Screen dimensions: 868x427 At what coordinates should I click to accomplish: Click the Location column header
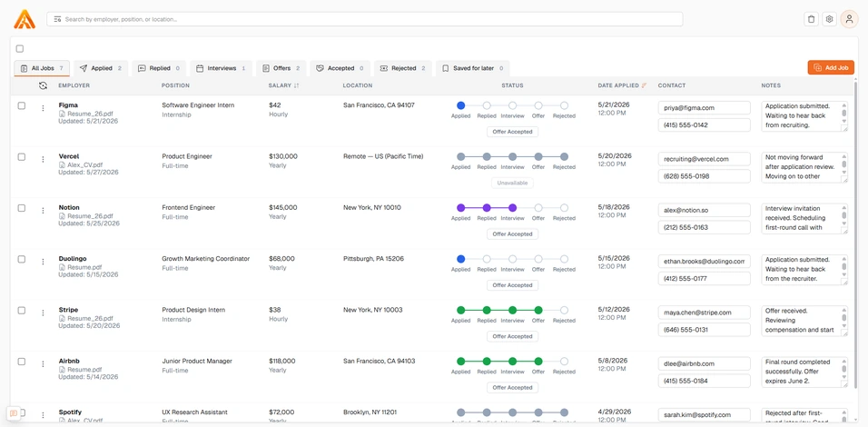358,85
